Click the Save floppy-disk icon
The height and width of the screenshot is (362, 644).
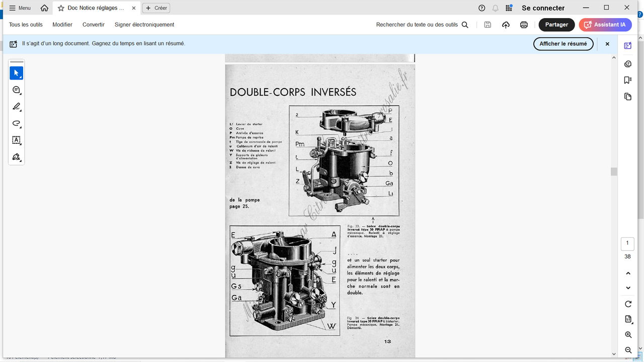(488, 25)
